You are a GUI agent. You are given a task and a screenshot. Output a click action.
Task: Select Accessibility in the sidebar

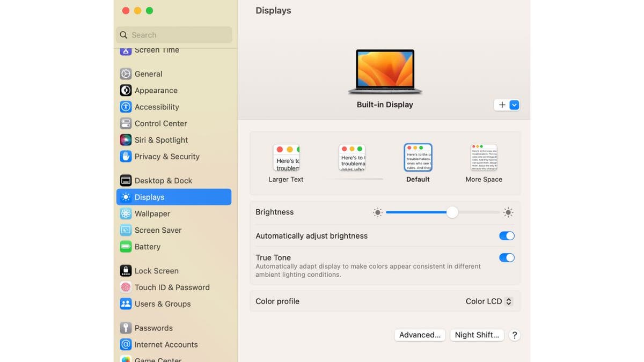click(174, 107)
